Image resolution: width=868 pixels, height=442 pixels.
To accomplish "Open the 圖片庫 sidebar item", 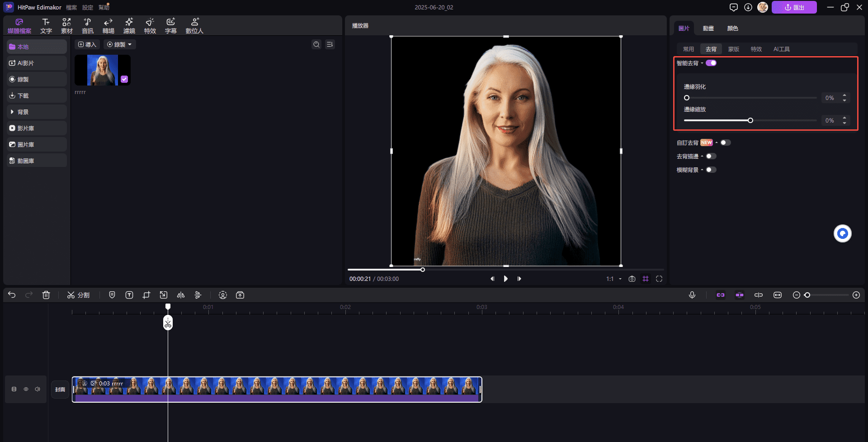I will [x=37, y=144].
